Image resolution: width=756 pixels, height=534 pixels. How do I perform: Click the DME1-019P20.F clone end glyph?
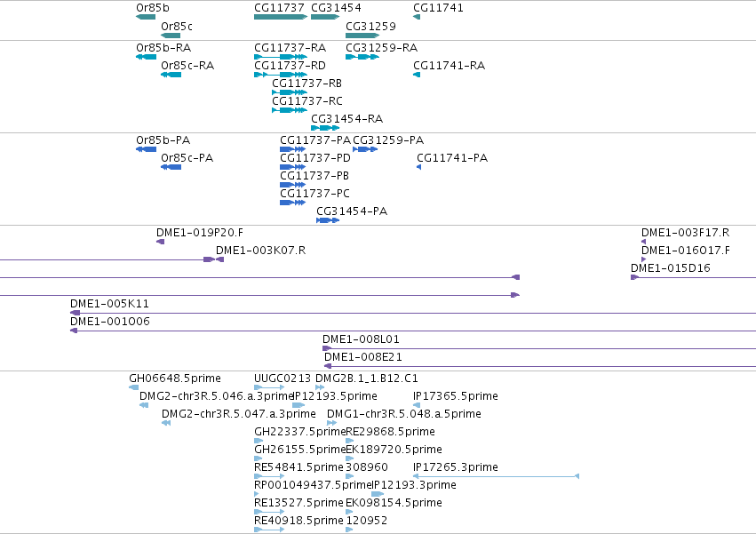click(161, 243)
